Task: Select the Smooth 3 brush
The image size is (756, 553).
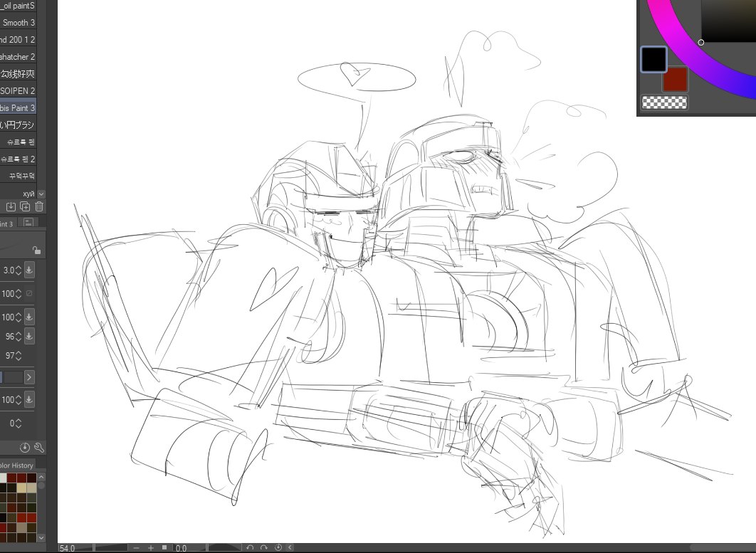Action: click(x=18, y=23)
